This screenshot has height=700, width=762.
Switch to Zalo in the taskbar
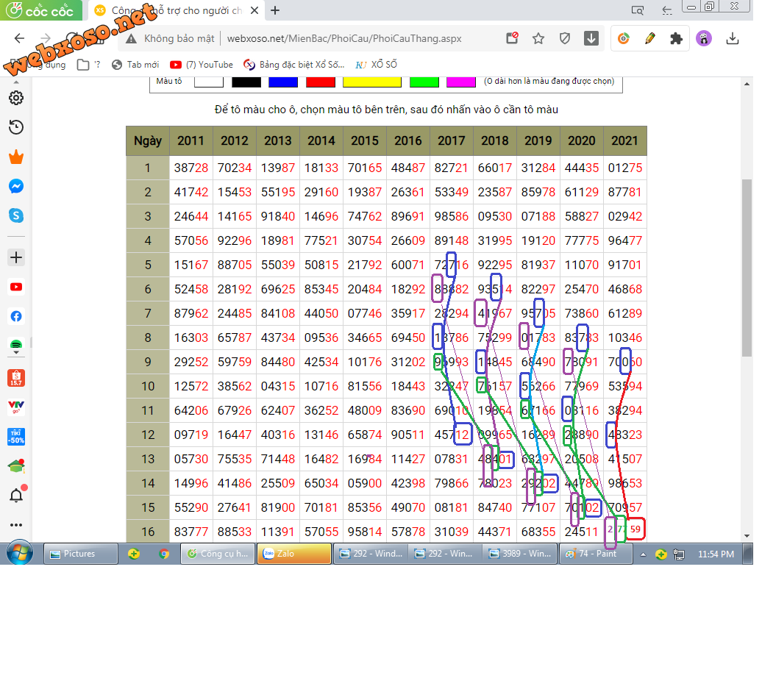pos(294,554)
